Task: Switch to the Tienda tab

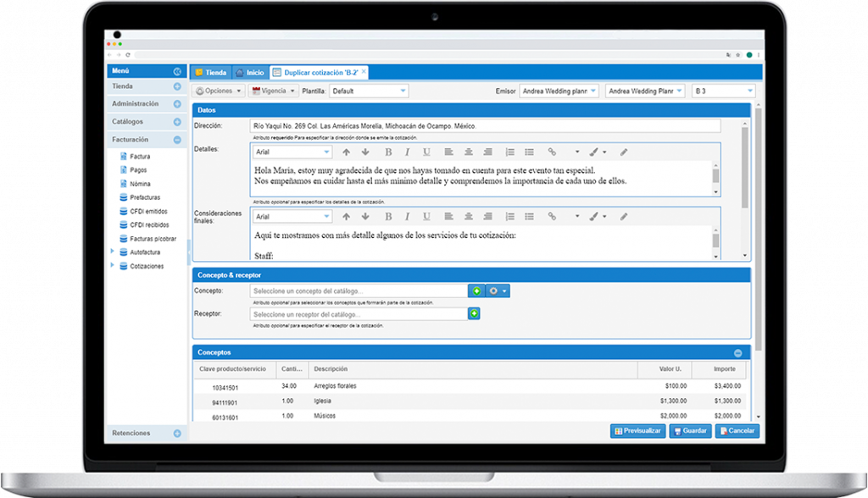Action: [210, 73]
